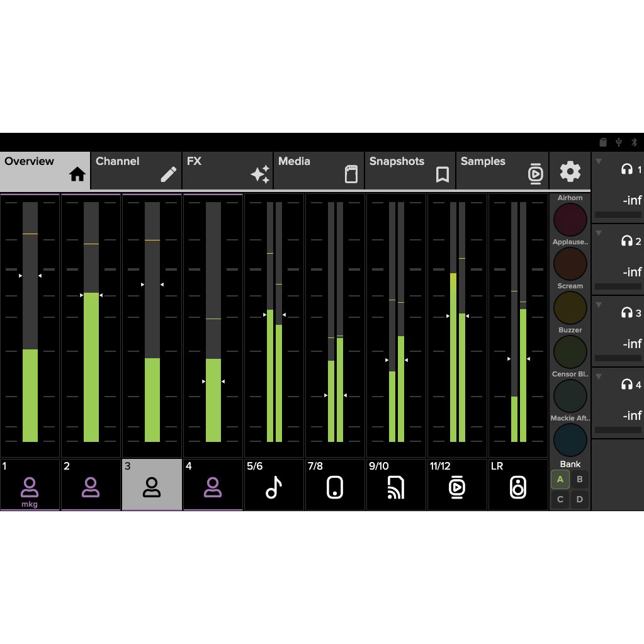Activate sample bank D

click(x=579, y=499)
